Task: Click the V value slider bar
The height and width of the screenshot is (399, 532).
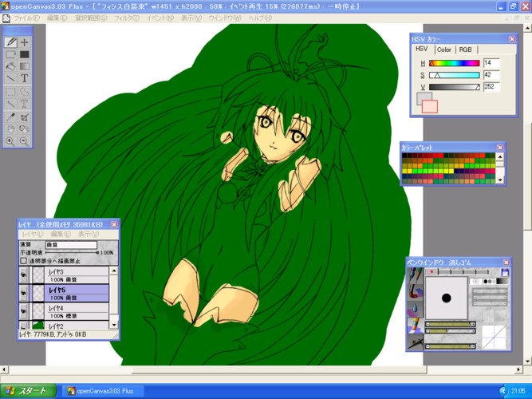Action: click(455, 87)
